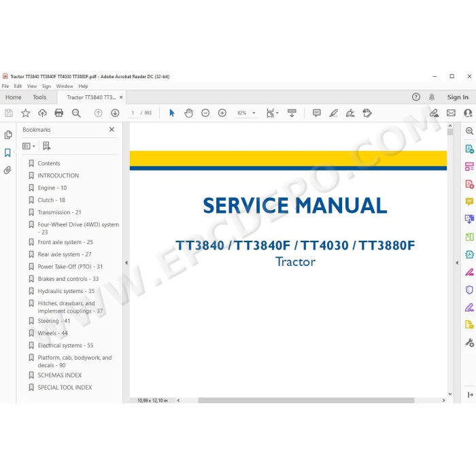
Task: Open the Find text magnifier
Action: pos(76,114)
